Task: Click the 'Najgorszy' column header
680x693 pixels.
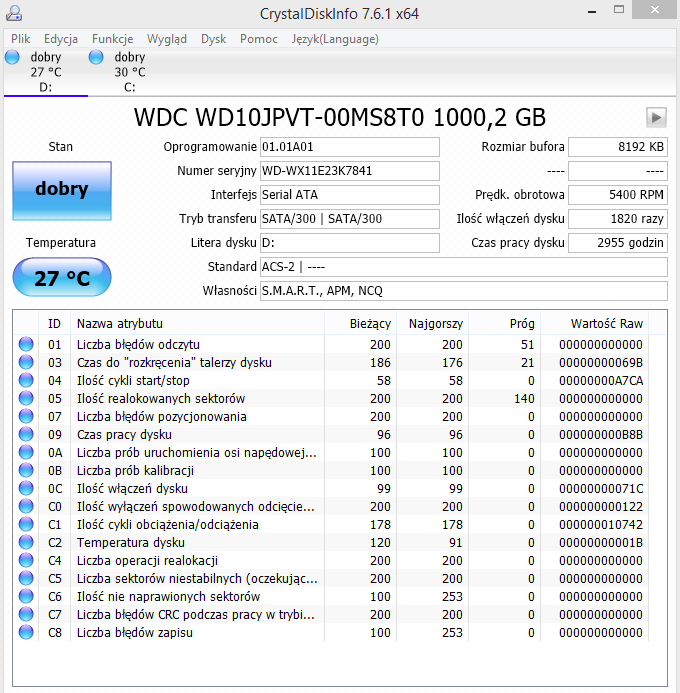Action: (433, 324)
